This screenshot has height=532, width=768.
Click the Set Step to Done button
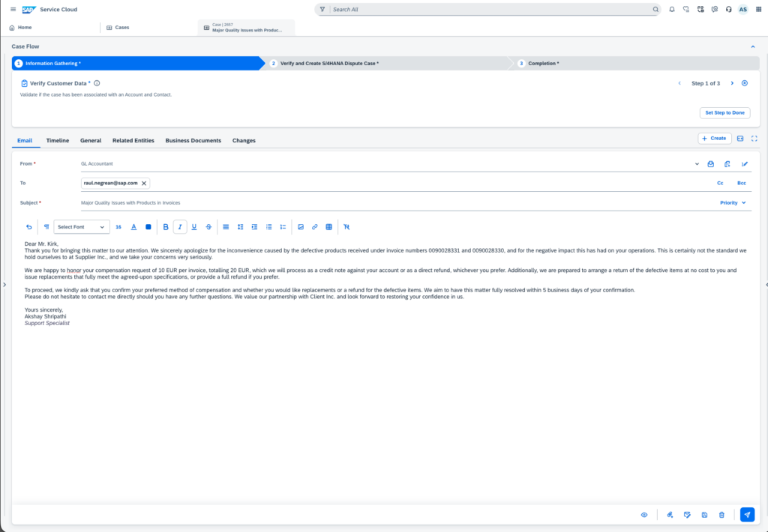pos(724,112)
